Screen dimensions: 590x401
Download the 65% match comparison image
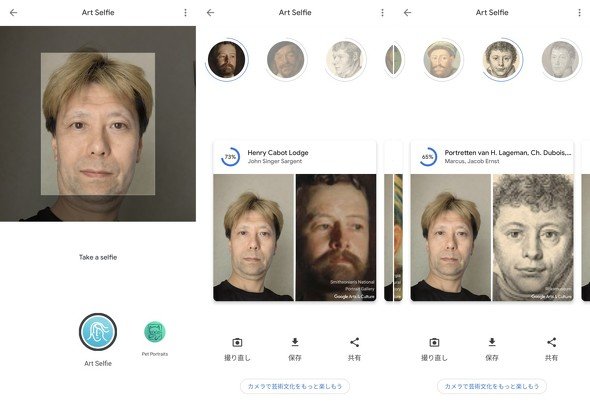492,349
